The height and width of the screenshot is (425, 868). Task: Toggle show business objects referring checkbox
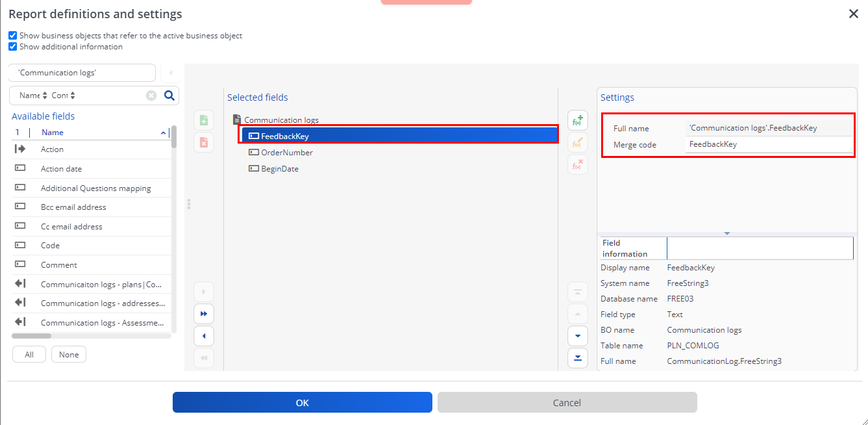click(x=13, y=36)
